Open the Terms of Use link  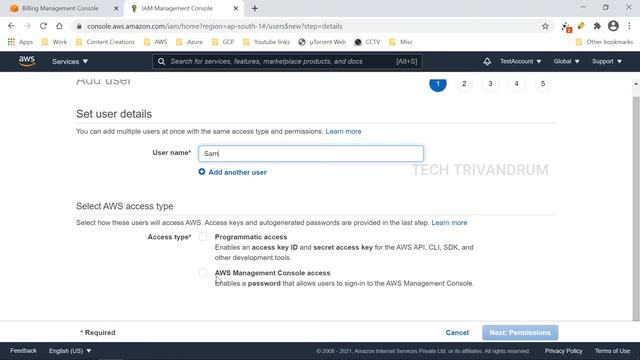(x=612, y=351)
